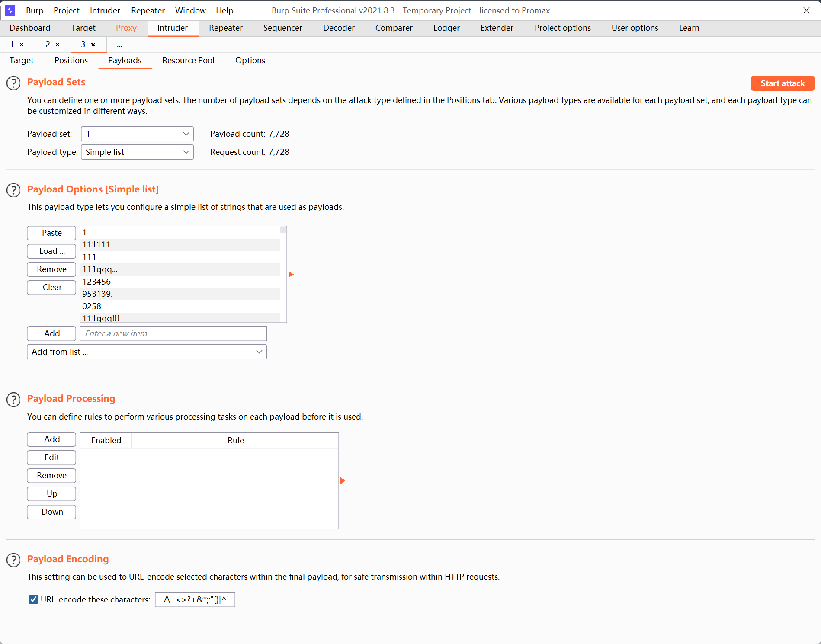
Task: Click the URL-encode characters text field
Action: pyautogui.click(x=195, y=599)
